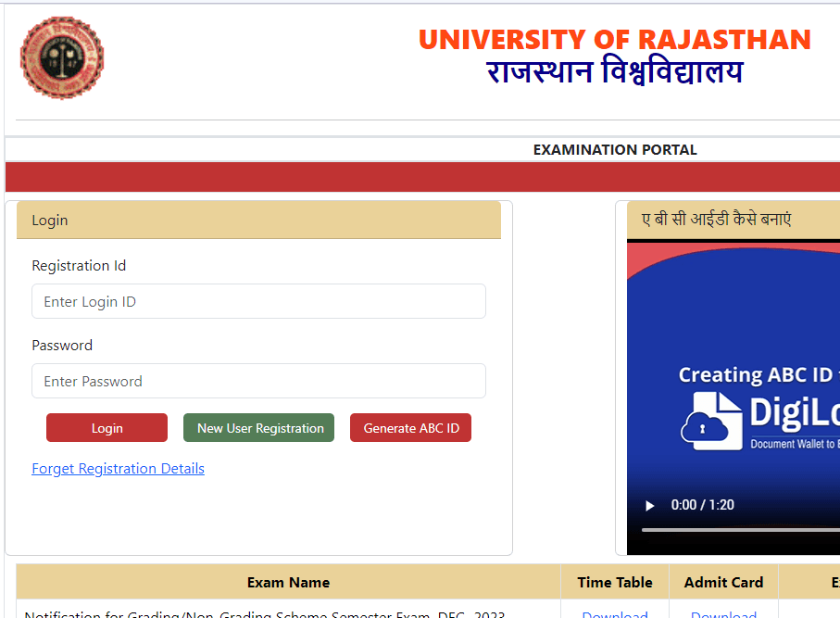Click the Hindi ABC ID video panel heading
This screenshot has height=618, width=840.
coord(717,221)
